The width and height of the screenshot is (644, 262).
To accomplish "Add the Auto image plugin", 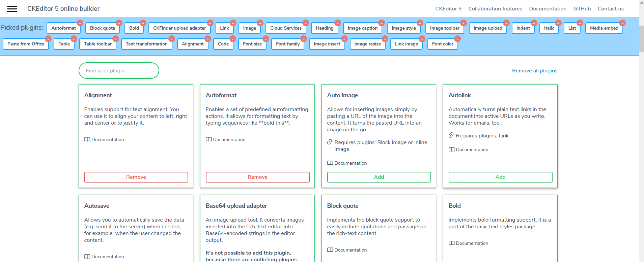I will point(379,177).
